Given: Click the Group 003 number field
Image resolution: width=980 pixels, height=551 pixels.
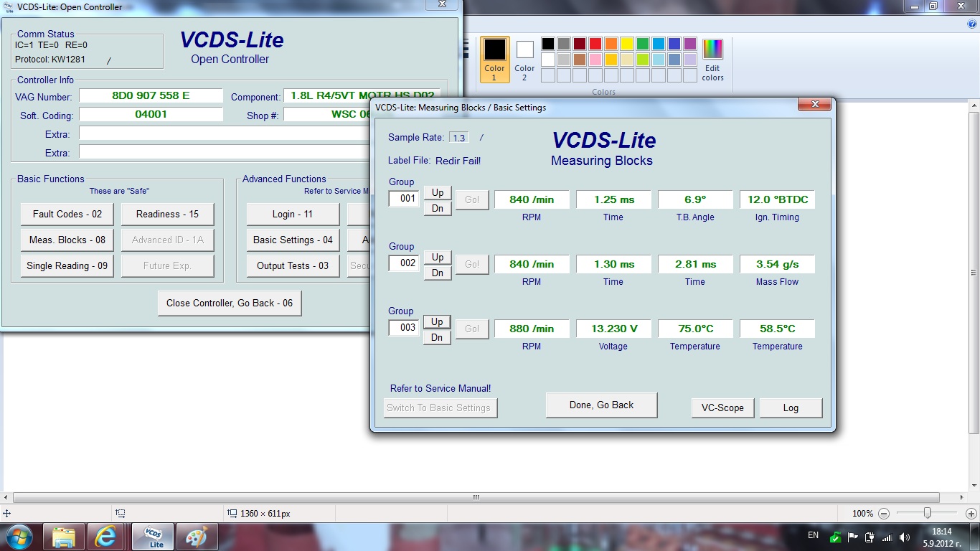Looking at the screenshot, I should [x=404, y=328].
